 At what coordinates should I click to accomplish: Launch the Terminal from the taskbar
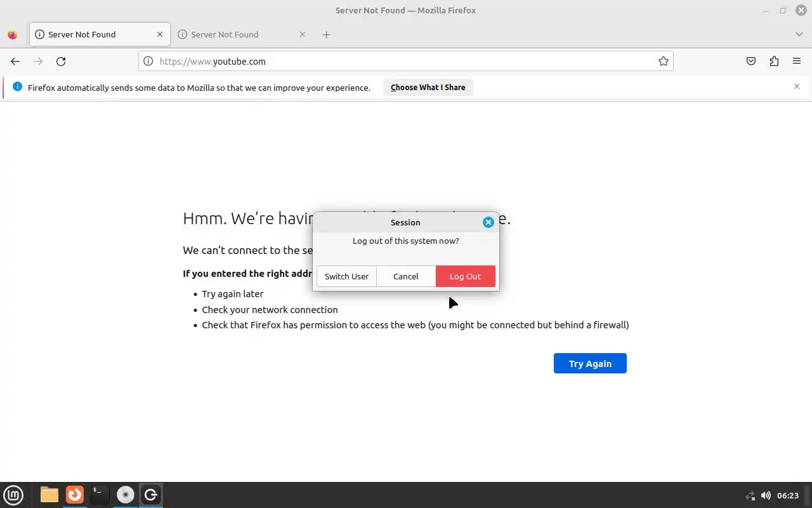(100, 495)
